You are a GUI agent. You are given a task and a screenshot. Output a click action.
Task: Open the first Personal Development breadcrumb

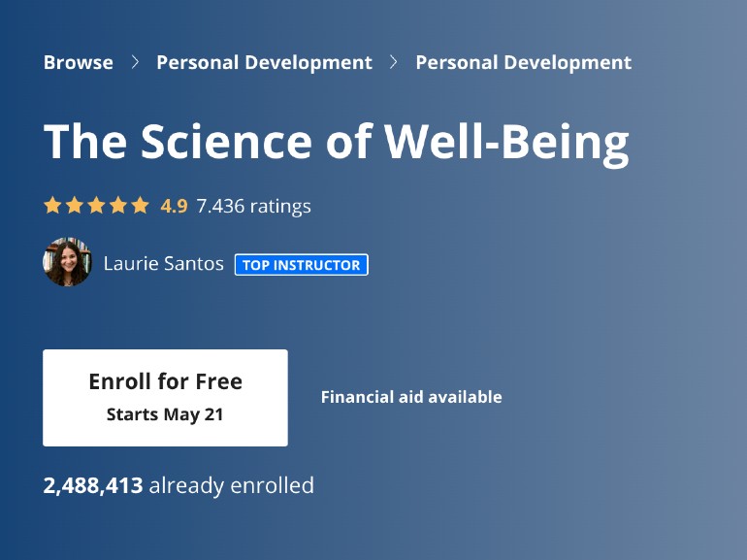[x=264, y=63]
